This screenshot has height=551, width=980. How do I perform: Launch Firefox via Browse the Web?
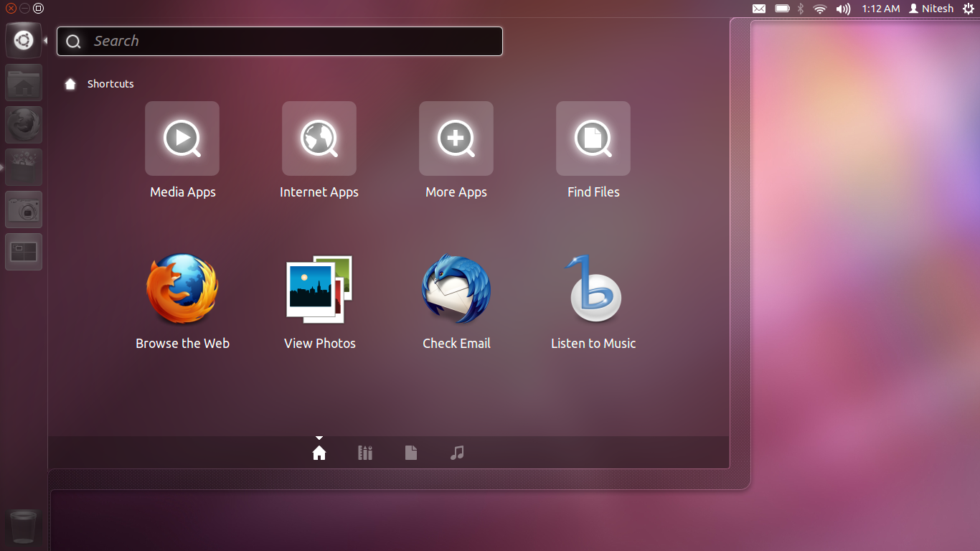pyautogui.click(x=182, y=289)
